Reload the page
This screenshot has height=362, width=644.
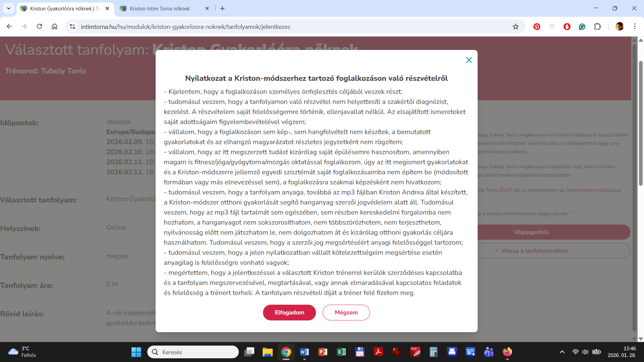pyautogui.click(x=39, y=26)
